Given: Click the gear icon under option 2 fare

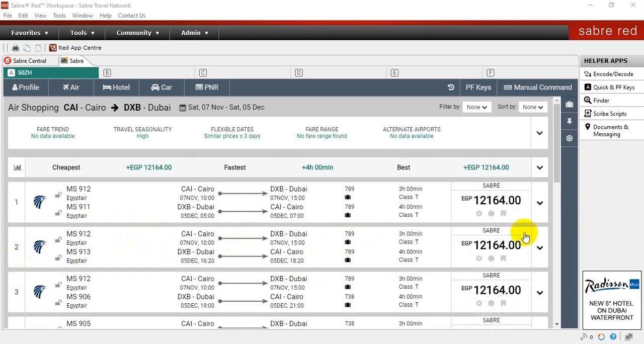Looking at the screenshot, I should click(x=479, y=258).
